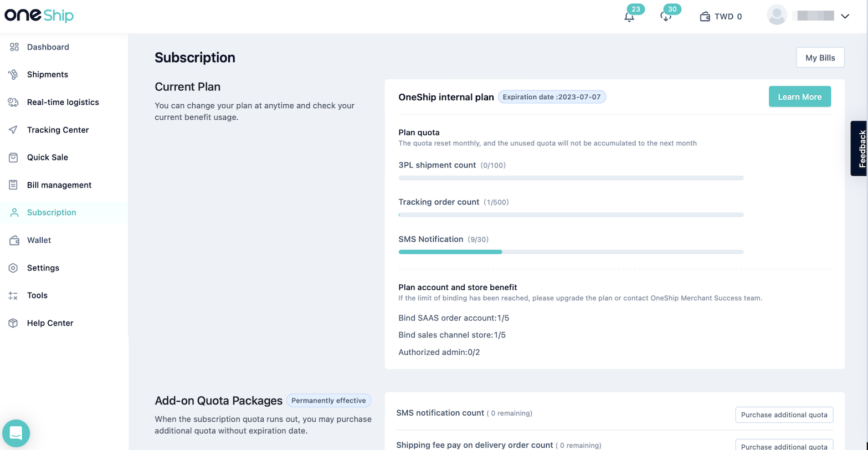
Task: Click the Current Plan heading
Action: pyautogui.click(x=188, y=87)
